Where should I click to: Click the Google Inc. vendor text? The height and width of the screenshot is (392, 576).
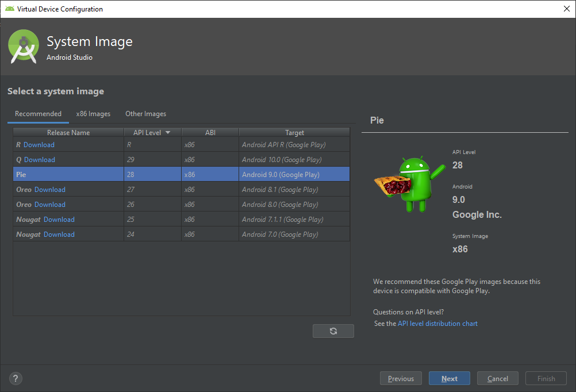[477, 214]
